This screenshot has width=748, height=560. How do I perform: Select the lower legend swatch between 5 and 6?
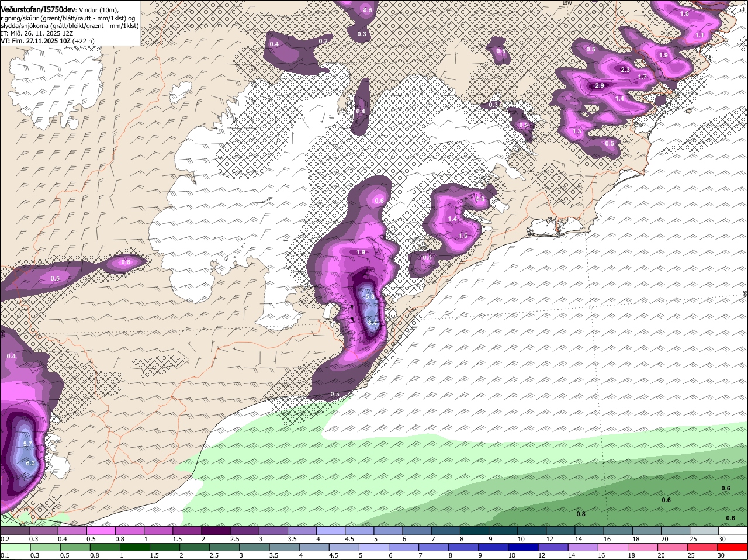373,547
